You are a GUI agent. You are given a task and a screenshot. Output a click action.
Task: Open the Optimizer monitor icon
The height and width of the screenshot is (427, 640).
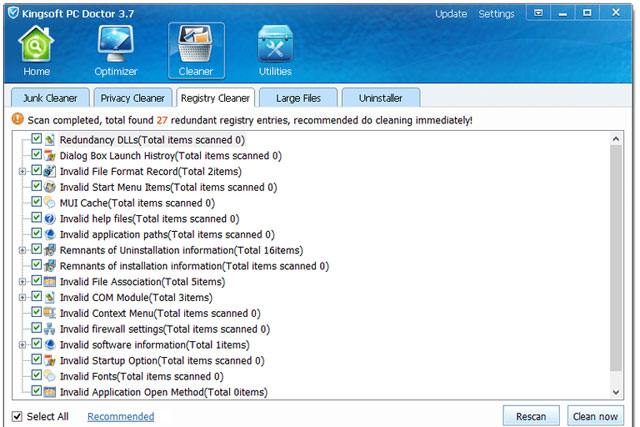tap(116, 44)
